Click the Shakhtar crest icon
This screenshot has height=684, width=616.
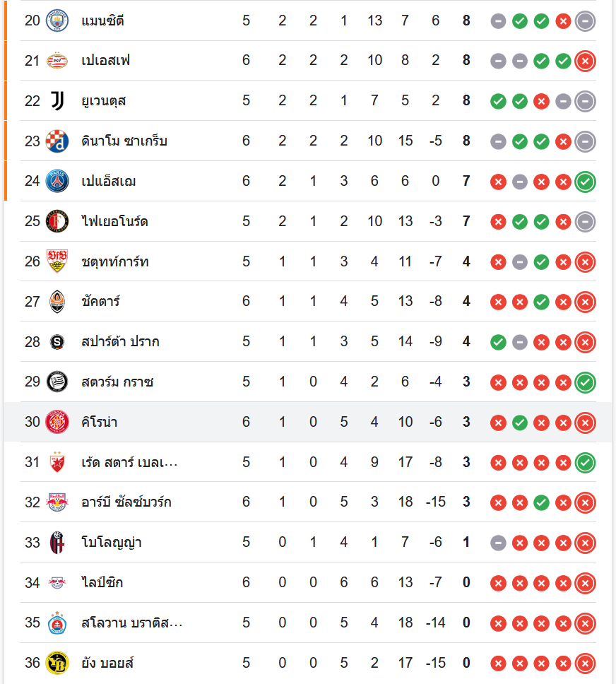[x=57, y=302]
